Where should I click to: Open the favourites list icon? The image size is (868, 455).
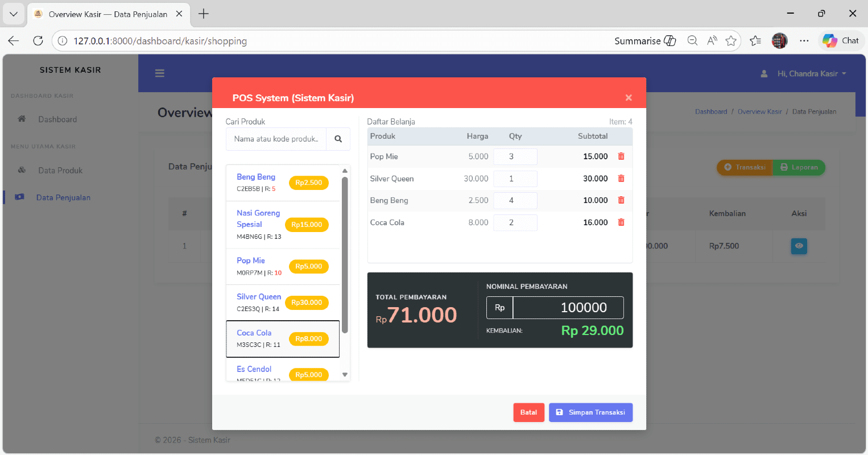pos(755,41)
